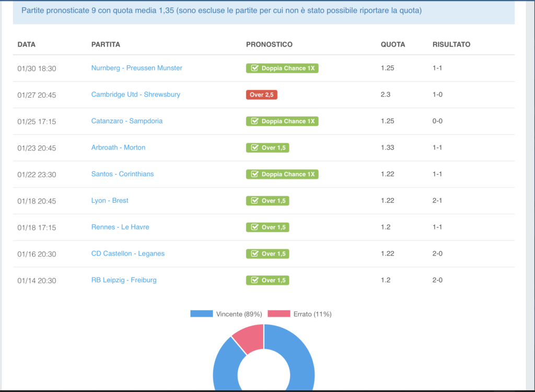
Task: Click the checkmark icon in Arbroath's Over 1,5 badge
Action: click(254, 148)
